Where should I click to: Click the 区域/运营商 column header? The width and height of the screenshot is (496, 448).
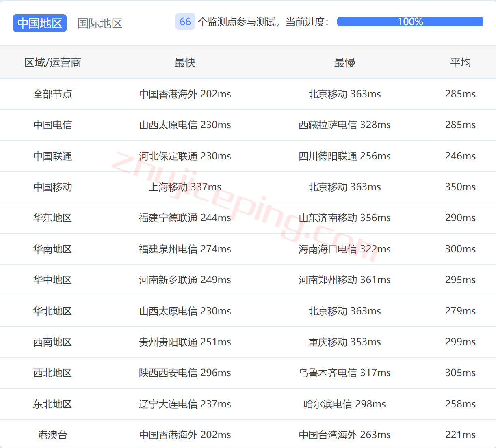[x=53, y=62]
